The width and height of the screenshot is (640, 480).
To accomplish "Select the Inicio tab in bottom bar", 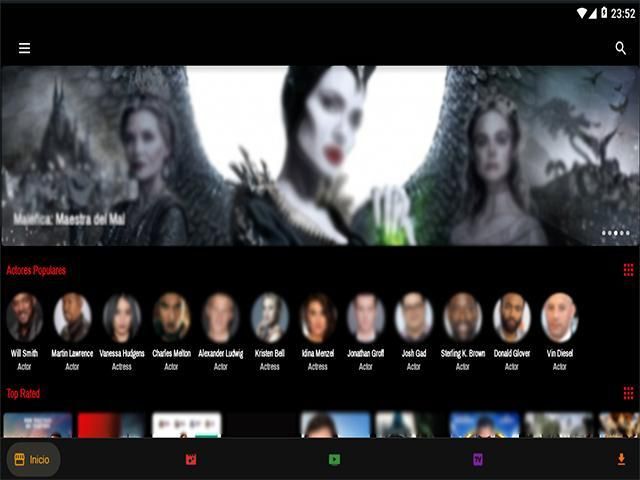I will (32, 459).
